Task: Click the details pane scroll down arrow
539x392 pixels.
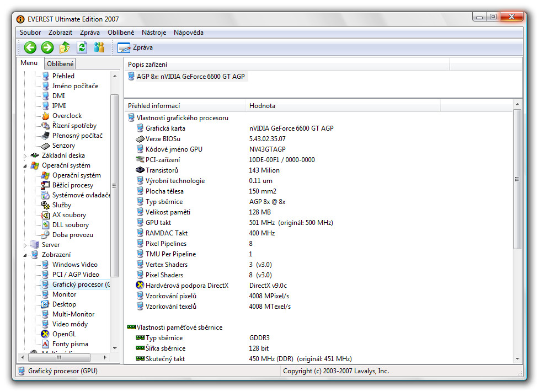Action: coord(517,359)
